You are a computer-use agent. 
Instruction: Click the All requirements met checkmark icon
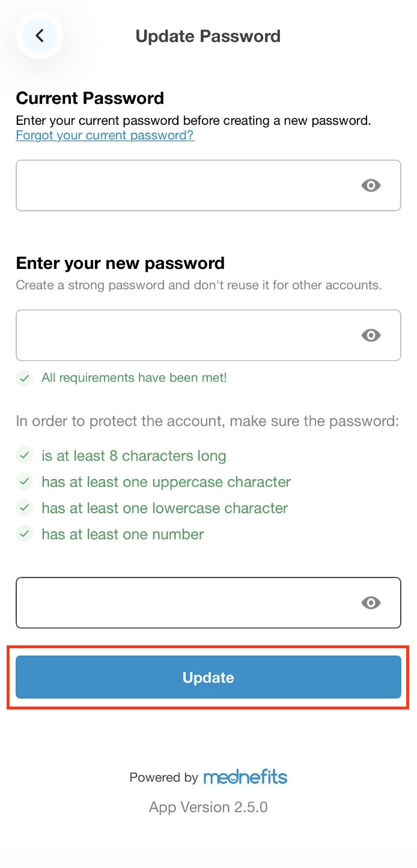pyautogui.click(x=24, y=378)
